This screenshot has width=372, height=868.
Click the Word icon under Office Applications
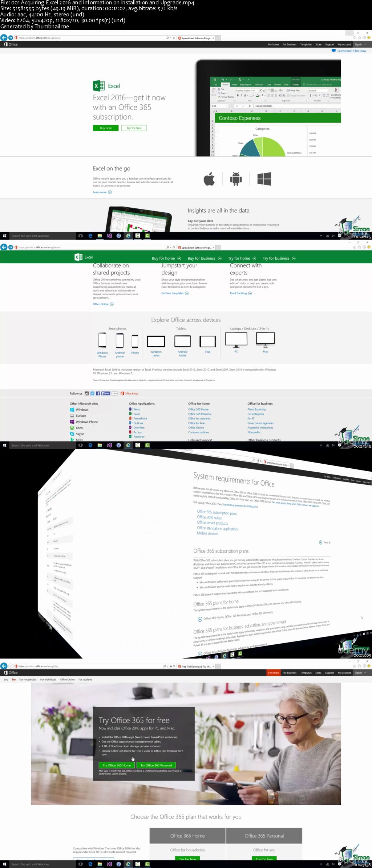[x=130, y=409]
